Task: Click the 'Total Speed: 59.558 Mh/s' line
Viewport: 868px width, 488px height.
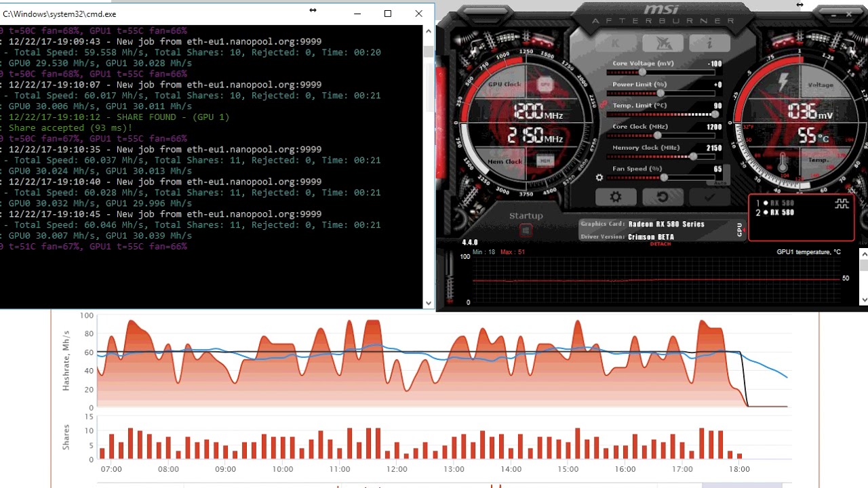Action: point(191,52)
